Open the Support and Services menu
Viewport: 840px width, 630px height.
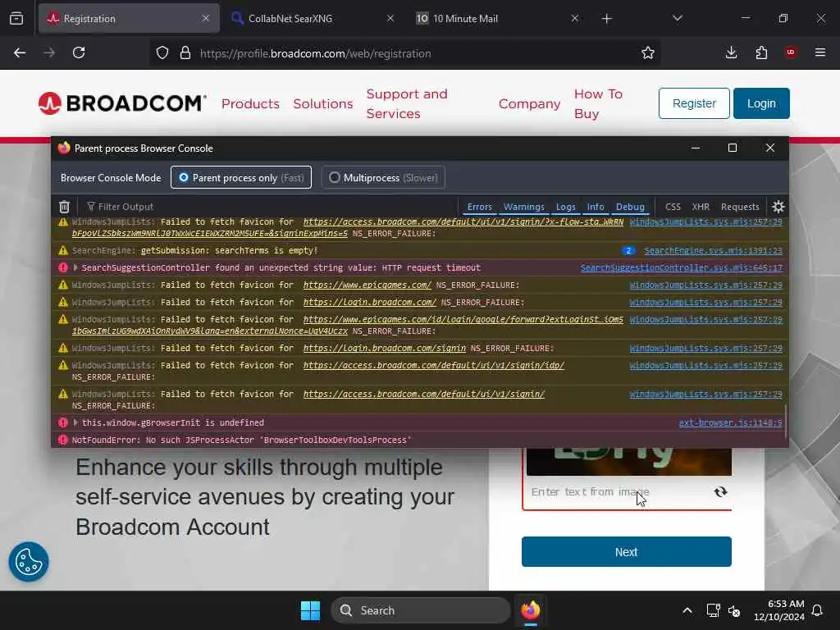(407, 103)
